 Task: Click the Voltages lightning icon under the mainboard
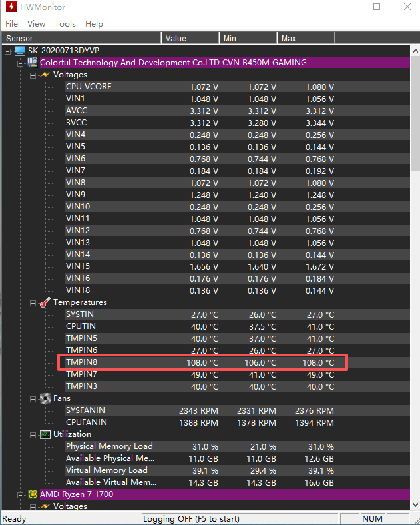[45, 75]
